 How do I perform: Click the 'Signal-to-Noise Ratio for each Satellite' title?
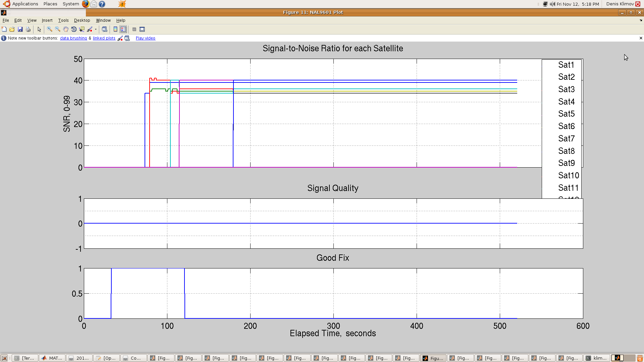click(333, 49)
